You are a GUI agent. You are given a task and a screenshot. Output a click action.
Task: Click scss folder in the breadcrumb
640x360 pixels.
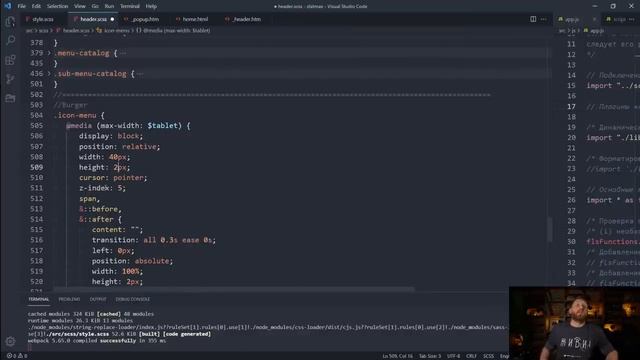[x=43, y=30]
